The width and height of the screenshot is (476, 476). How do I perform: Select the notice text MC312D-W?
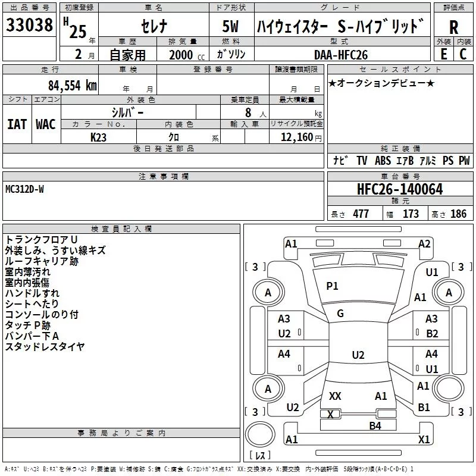24,189
